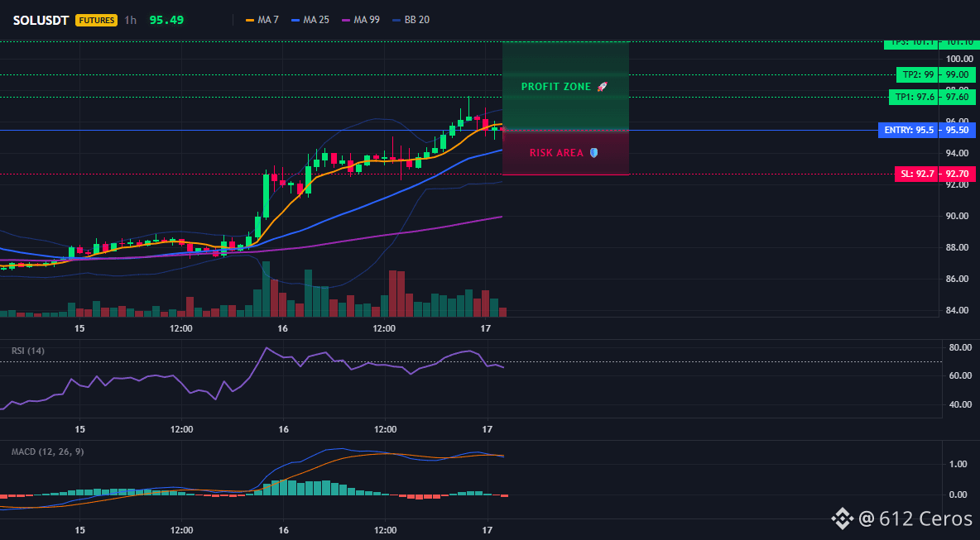Click the 0.00 value on MACD axis
This screenshot has width=980, height=540.
pyautogui.click(x=958, y=495)
